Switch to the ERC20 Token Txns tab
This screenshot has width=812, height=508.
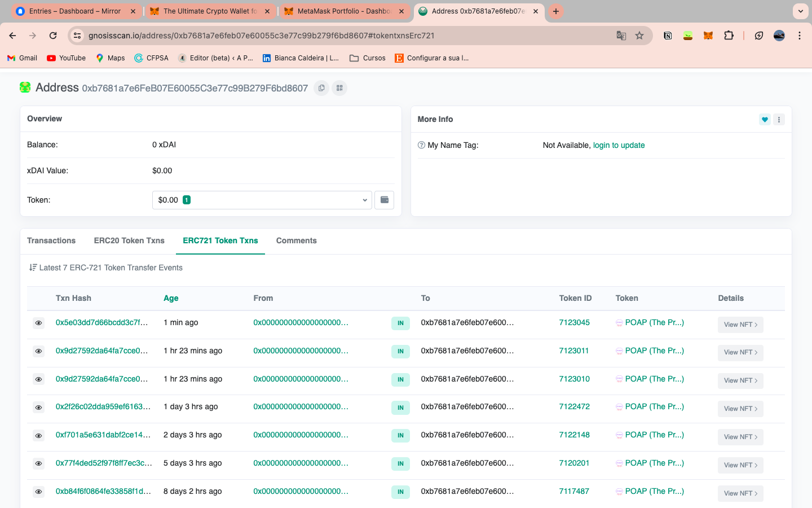pyautogui.click(x=129, y=240)
